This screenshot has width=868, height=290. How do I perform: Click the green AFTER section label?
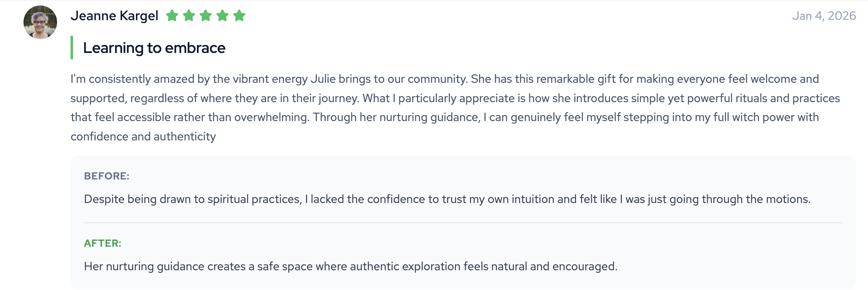102,243
